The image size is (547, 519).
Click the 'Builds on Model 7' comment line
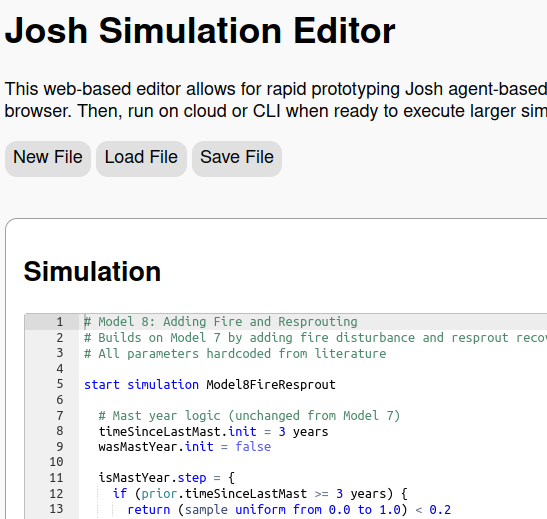pos(315,338)
